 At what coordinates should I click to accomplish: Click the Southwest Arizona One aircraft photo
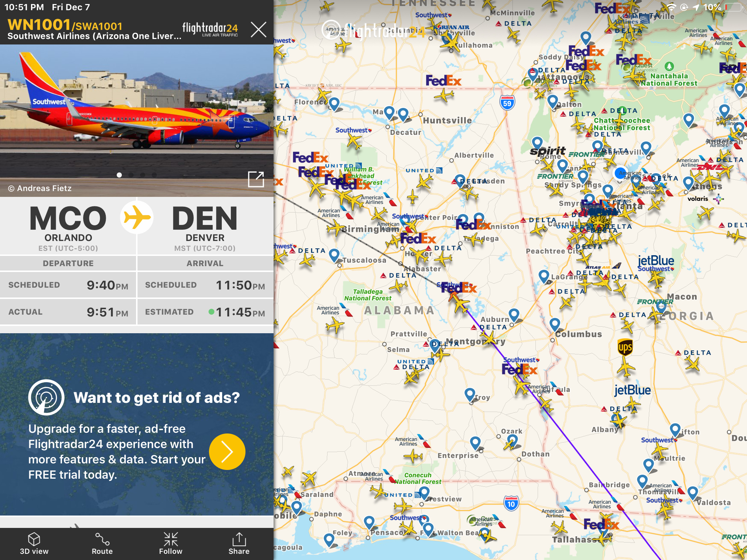coord(137,112)
